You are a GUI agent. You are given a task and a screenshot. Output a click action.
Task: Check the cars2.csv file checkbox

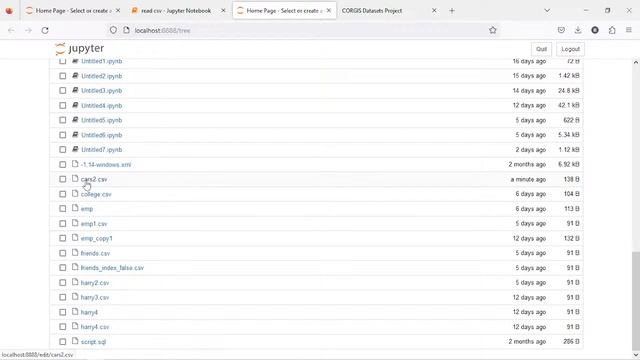pos(62,179)
